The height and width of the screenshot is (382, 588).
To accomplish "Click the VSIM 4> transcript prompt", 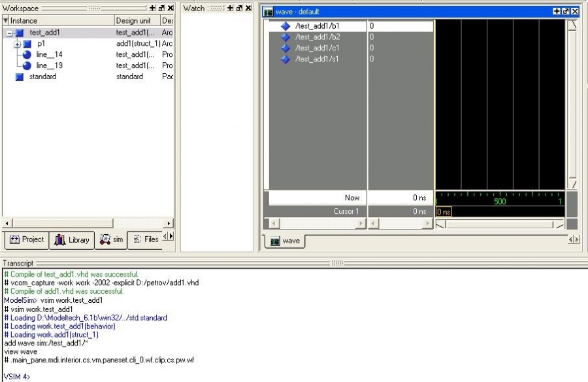I will click(x=17, y=377).
